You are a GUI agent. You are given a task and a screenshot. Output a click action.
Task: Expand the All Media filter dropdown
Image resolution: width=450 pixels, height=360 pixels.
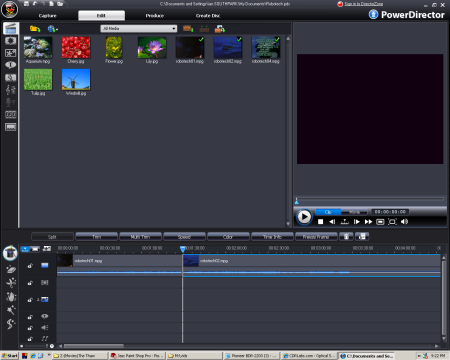click(139, 29)
